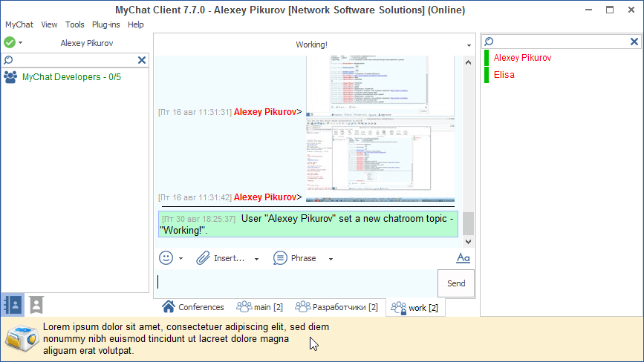Click the smiley emoticon icon
The width and height of the screenshot is (644, 362).
[x=166, y=258]
